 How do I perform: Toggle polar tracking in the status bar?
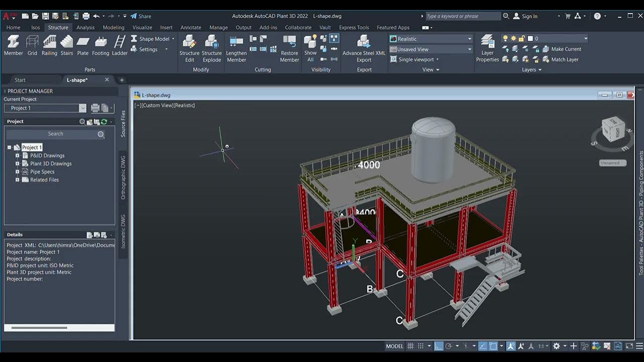(449, 346)
